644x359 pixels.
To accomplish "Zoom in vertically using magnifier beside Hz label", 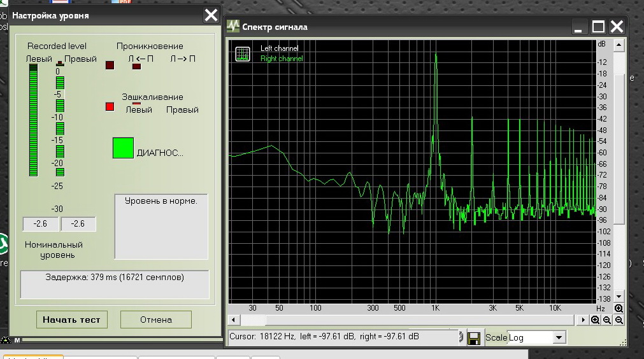I will pos(619,308).
